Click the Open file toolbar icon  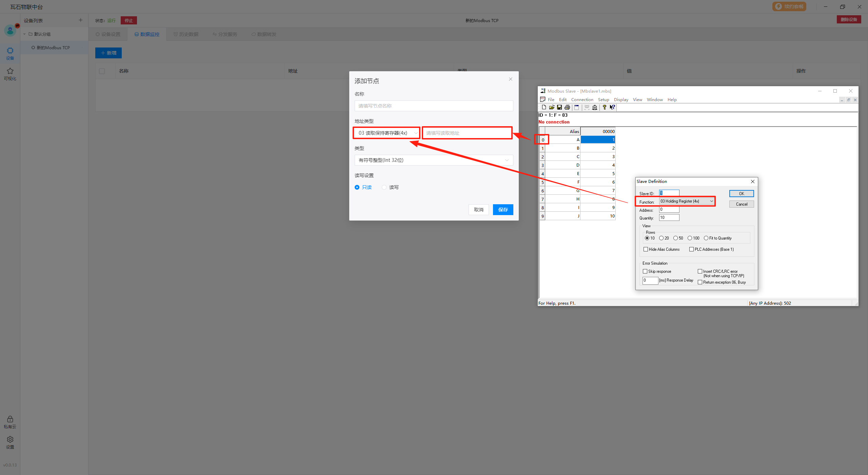(x=552, y=107)
